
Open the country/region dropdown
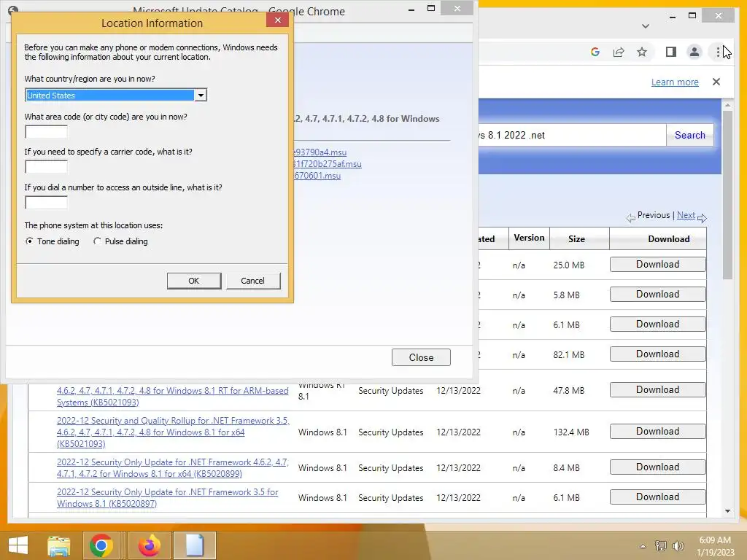coord(201,96)
